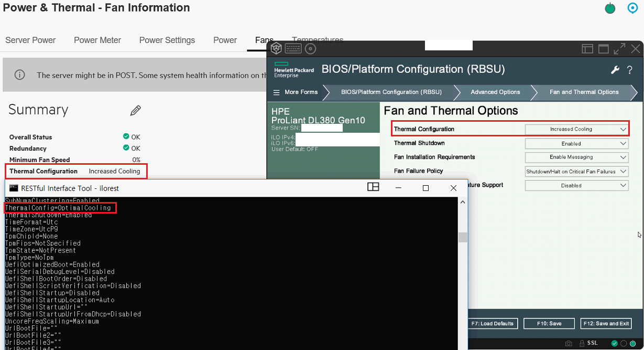Viewport: 644px width, 350px height.
Task: Click ThermalConfig=OptimalCooling line in terminal
Action: [58, 208]
